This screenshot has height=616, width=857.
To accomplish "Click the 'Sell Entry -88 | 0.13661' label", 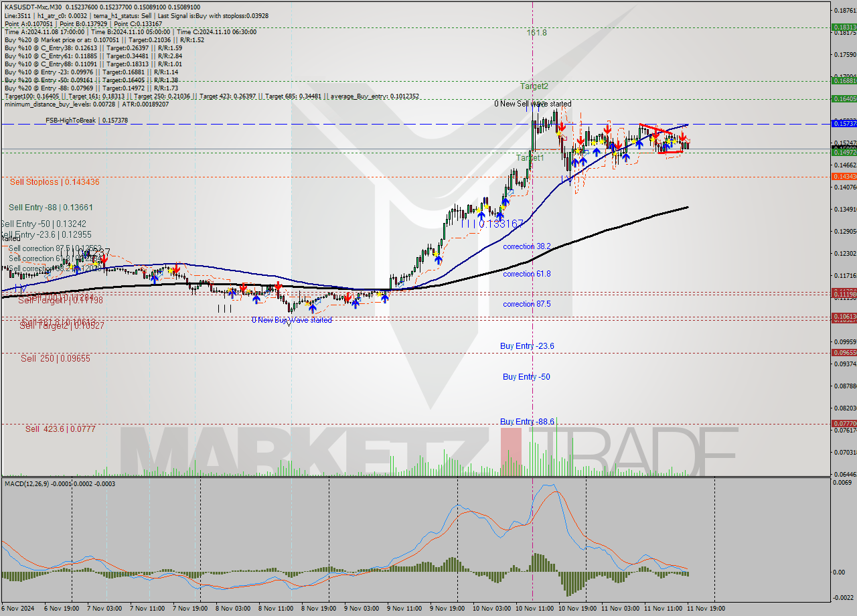I will point(50,208).
